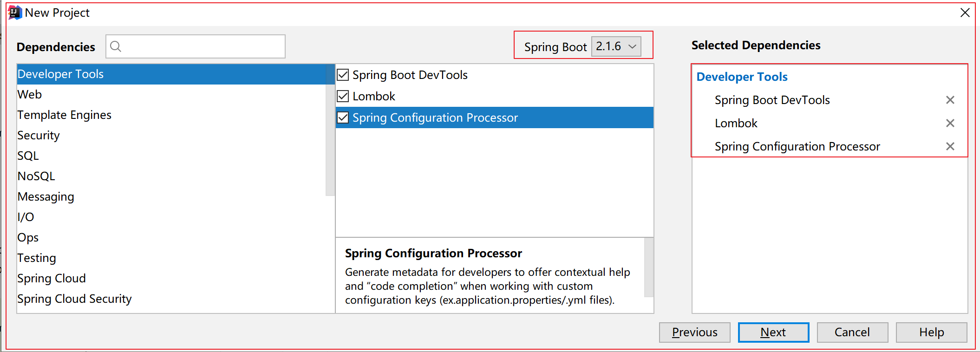Select the Spring Cloud Security category

coord(171,299)
